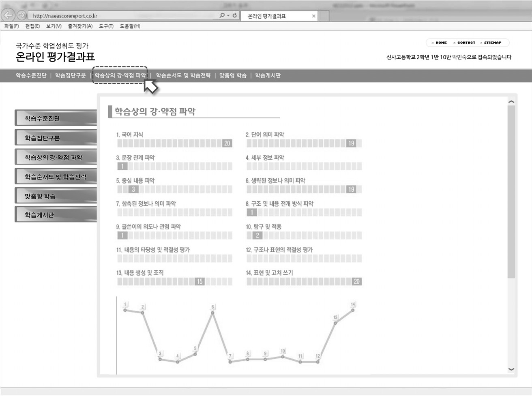532x396 pixels.
Task: Click graph point 6 peak on line chart
Action: pos(212,313)
